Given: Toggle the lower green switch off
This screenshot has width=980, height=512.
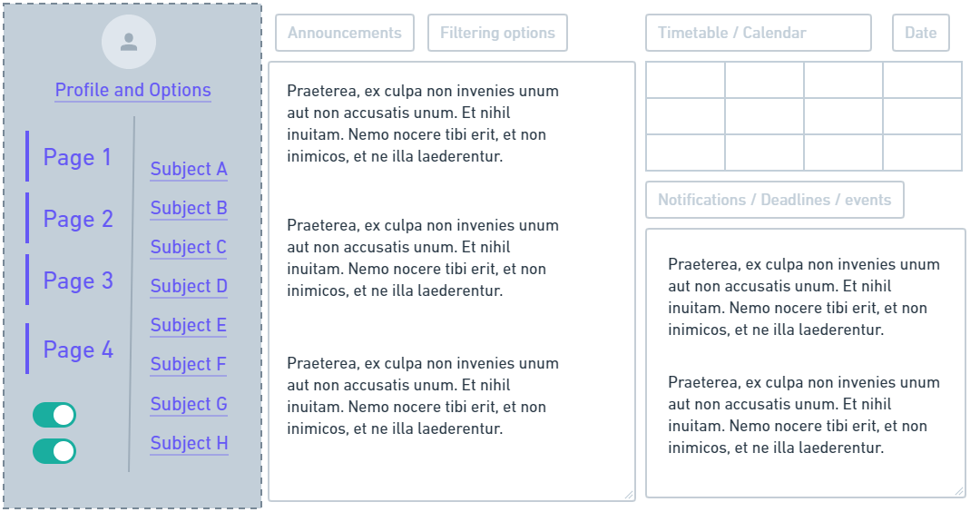Looking at the screenshot, I should [x=54, y=451].
